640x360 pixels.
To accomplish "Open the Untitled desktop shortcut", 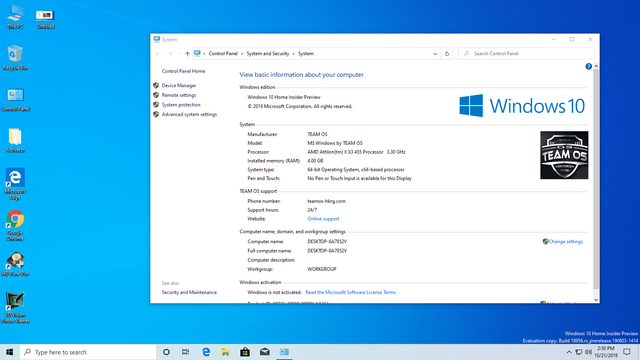I will [45, 18].
